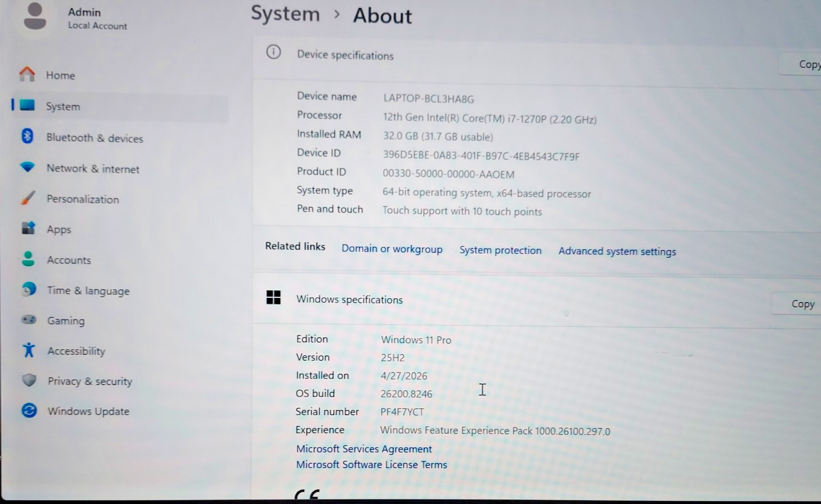Select Touch support with 10 touch points
Image resolution: width=821 pixels, height=504 pixels.
tap(462, 211)
